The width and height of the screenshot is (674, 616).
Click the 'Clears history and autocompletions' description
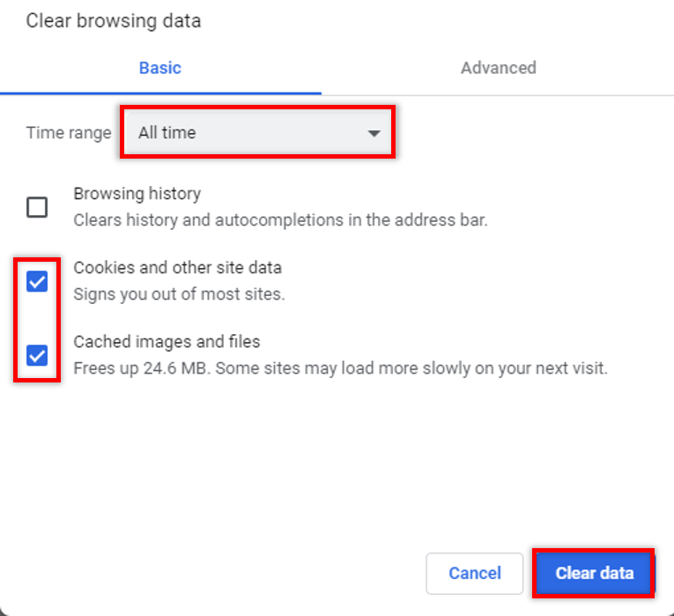click(x=281, y=220)
